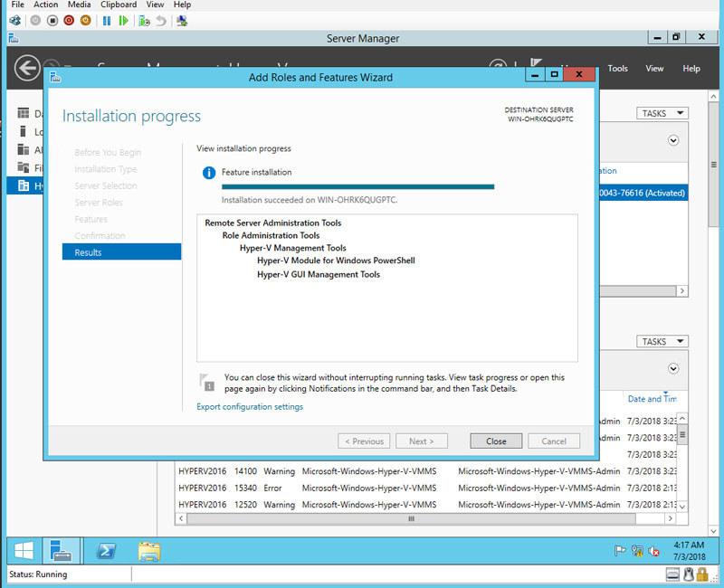Click the notification flag icon in wizard
724x588 pixels.
pos(207,382)
